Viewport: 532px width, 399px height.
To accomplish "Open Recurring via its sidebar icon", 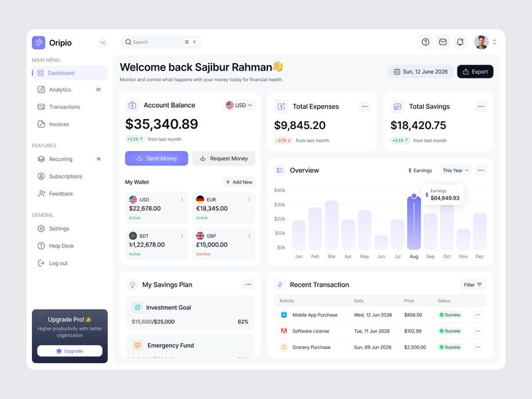I will (x=41, y=159).
